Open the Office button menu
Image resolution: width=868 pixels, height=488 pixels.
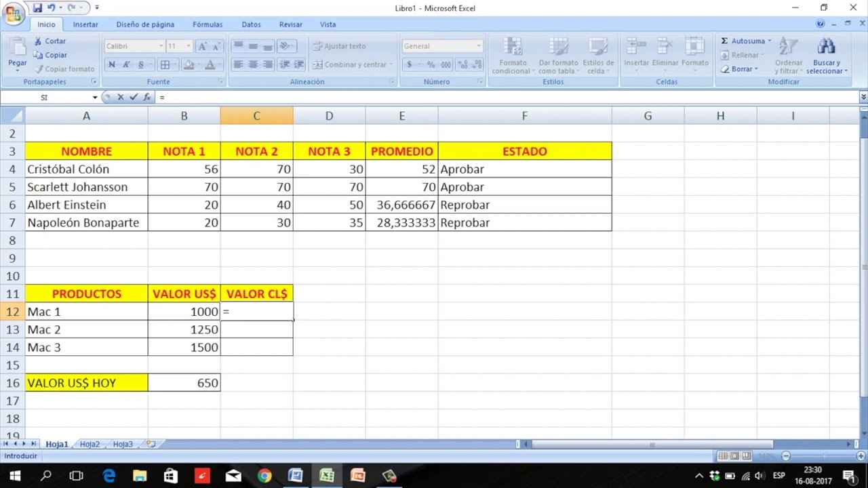(14, 14)
